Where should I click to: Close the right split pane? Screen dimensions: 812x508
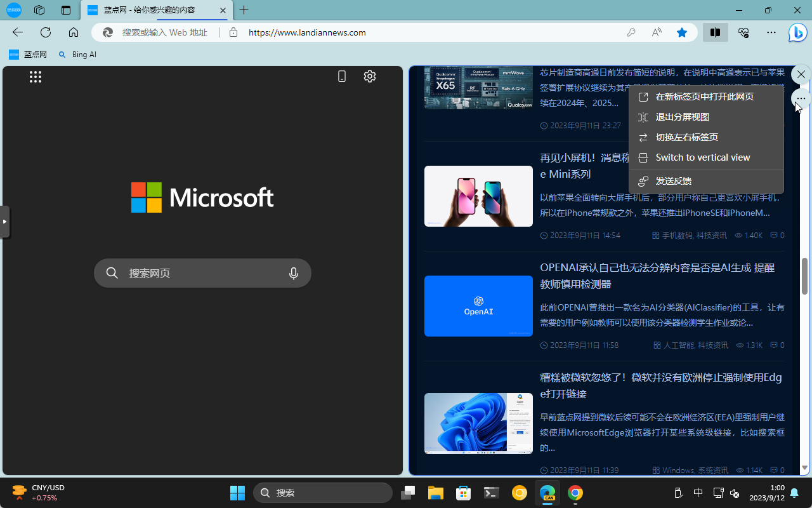(x=801, y=74)
